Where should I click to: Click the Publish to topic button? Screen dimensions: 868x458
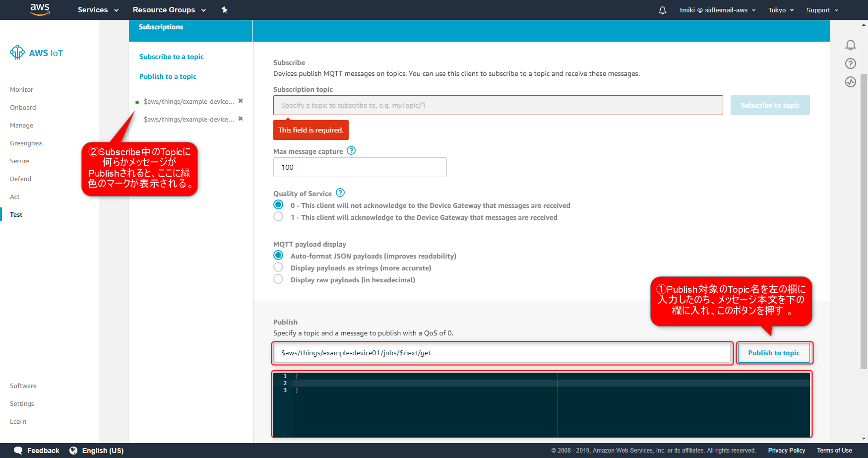click(x=774, y=353)
